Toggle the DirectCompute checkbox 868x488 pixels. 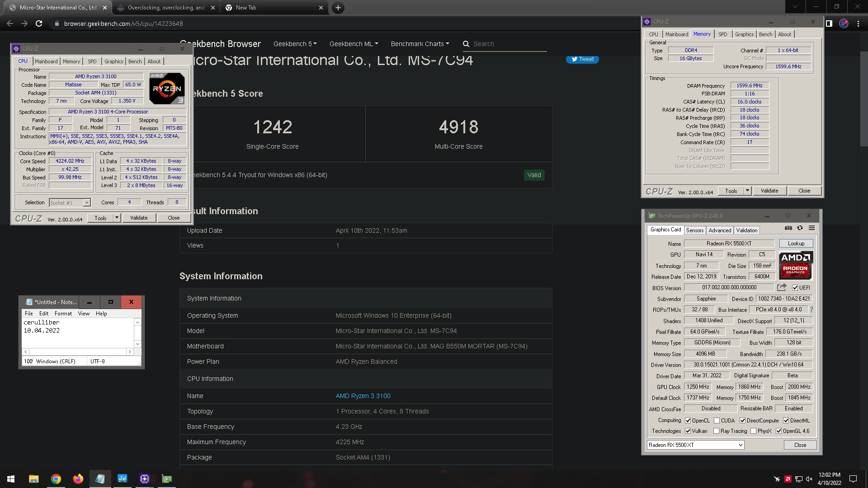click(x=742, y=421)
